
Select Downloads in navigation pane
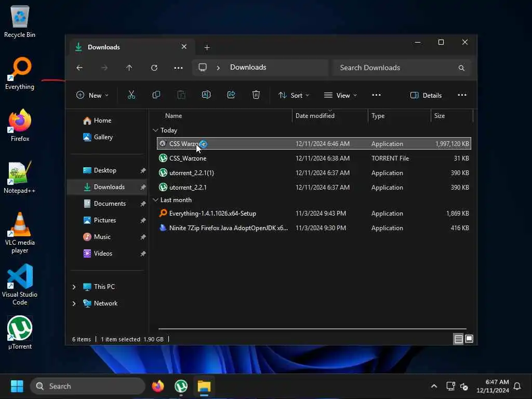tap(107, 187)
